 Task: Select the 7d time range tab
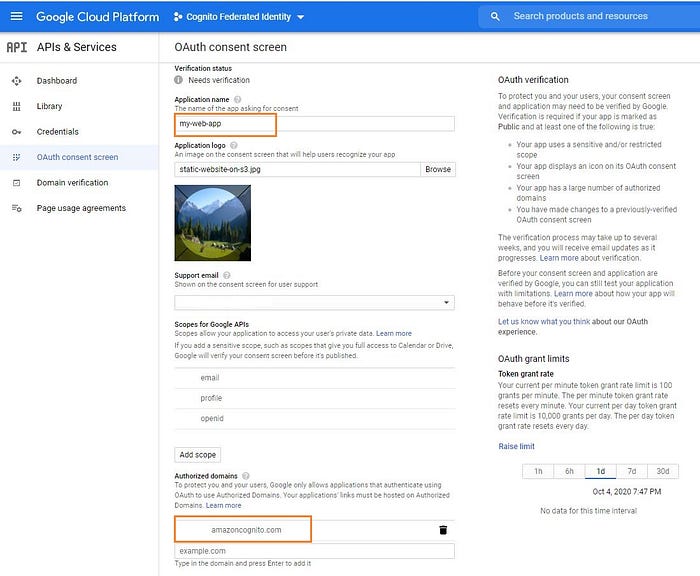coord(632,472)
